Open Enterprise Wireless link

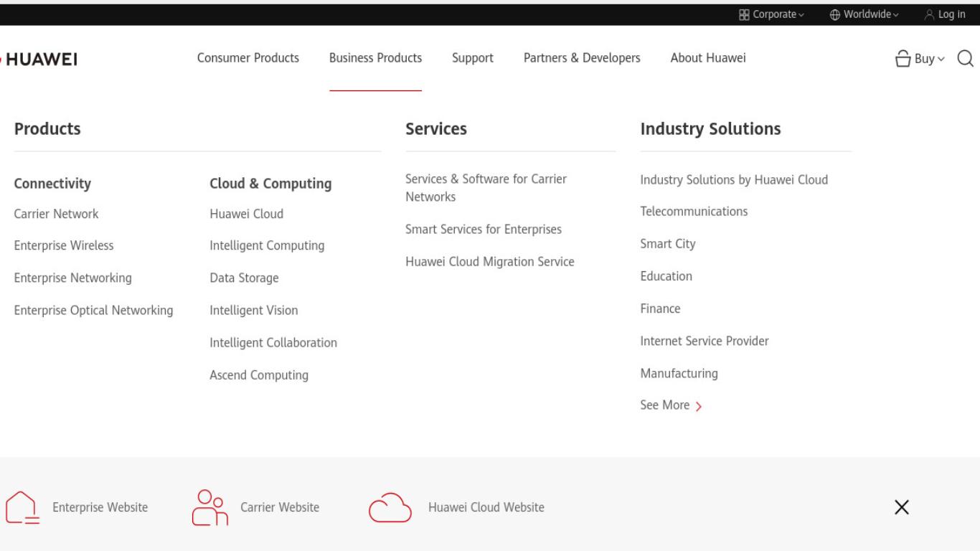64,245
